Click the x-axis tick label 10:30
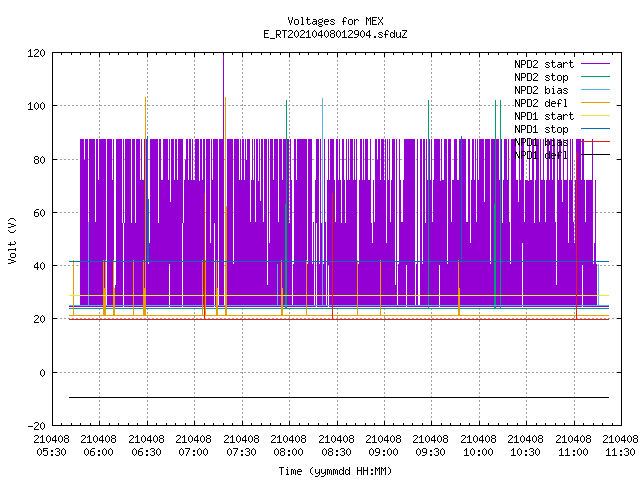Viewport: 640px width, 480px height. tap(525, 452)
